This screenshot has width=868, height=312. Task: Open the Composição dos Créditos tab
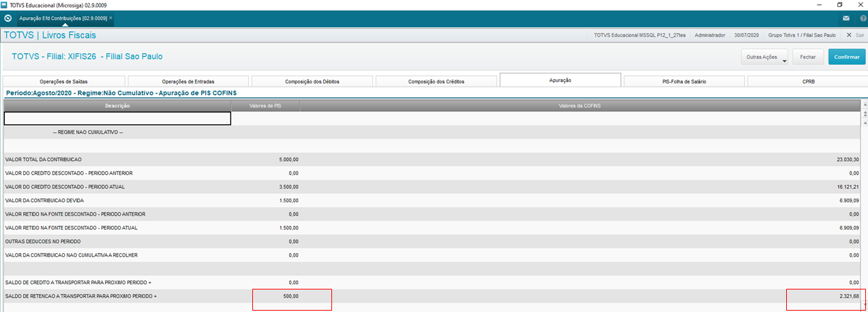[436, 81]
